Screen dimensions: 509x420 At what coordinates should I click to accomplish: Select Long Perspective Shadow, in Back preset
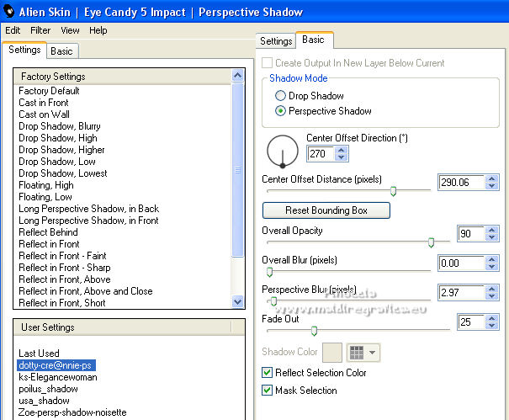[89, 209]
